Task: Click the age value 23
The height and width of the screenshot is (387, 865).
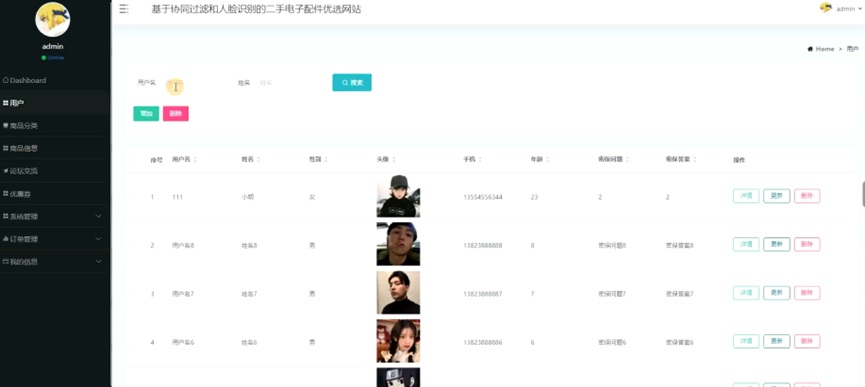Action: (x=534, y=197)
